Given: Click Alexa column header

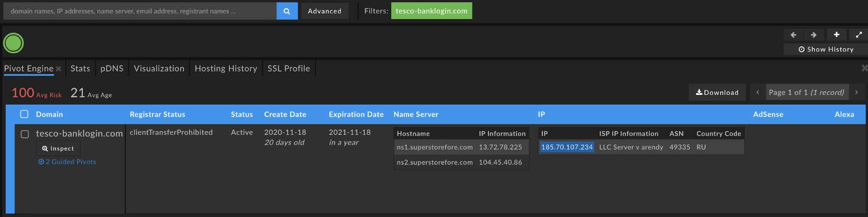Looking at the screenshot, I should click(x=844, y=114).
